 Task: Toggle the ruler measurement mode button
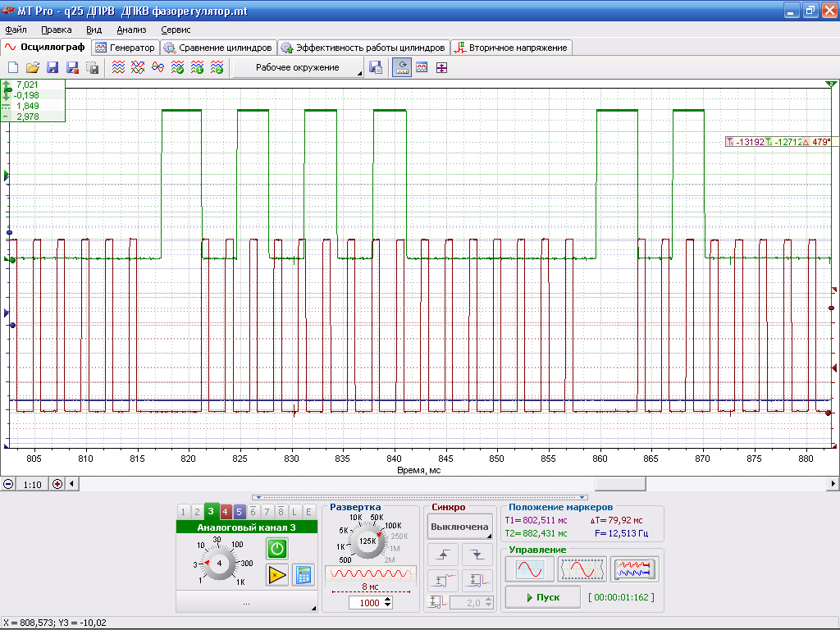(402, 67)
